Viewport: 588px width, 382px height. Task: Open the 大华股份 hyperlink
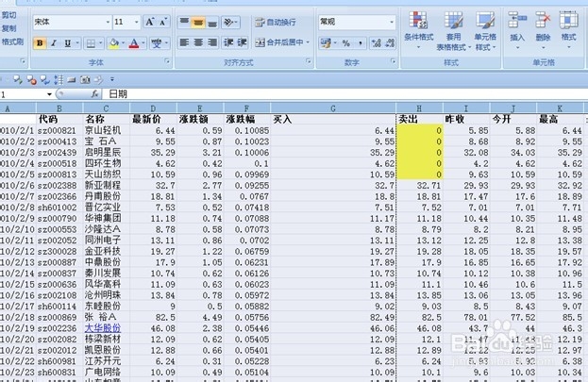[x=103, y=328]
